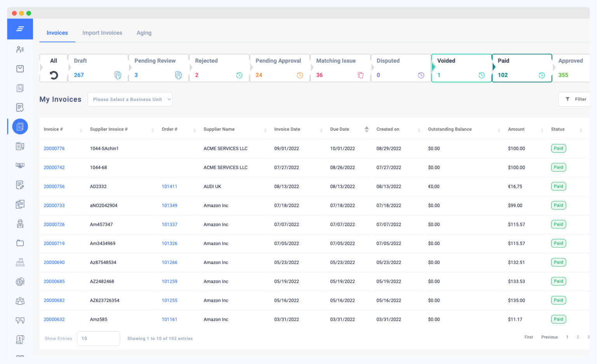This screenshot has height=364, width=597.
Task: Click the shopping bag icon in the sidebar
Action: point(20,69)
